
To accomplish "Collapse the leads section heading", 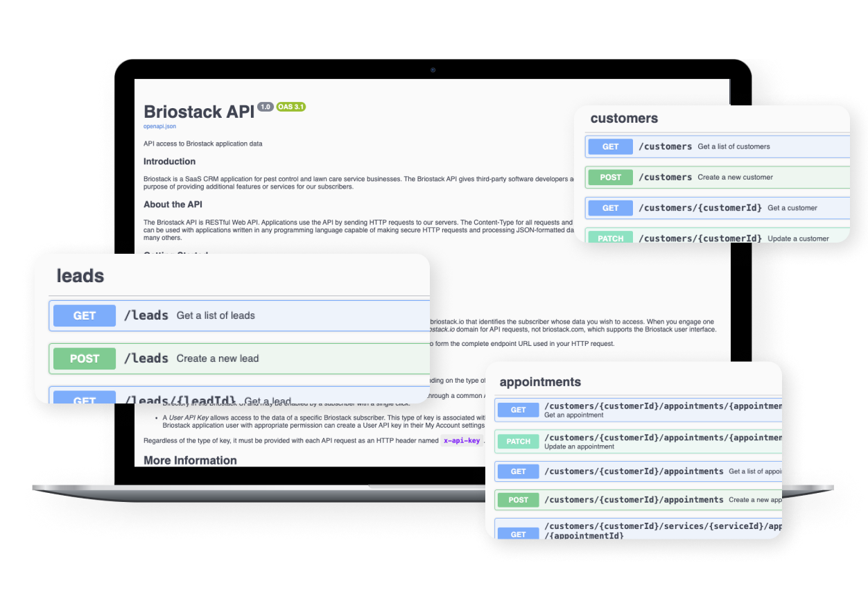I will click(80, 276).
